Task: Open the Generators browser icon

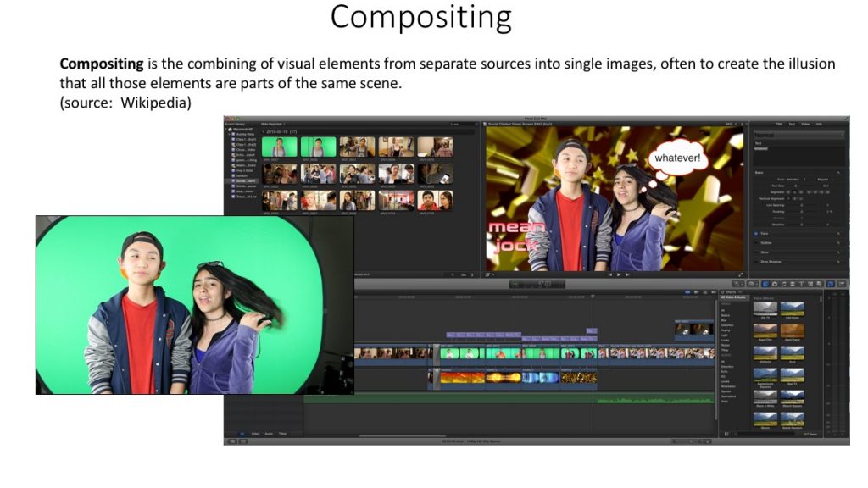Action: click(810, 284)
